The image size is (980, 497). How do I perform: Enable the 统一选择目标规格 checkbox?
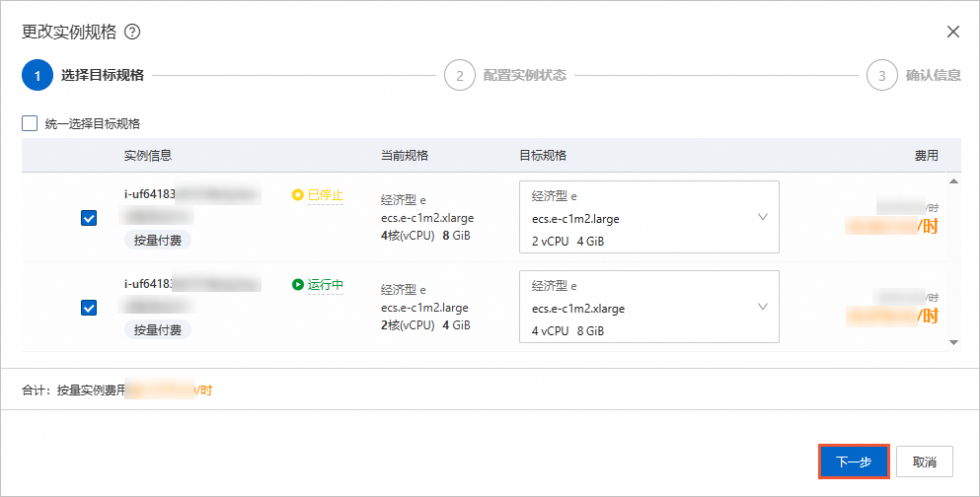pyautogui.click(x=30, y=124)
